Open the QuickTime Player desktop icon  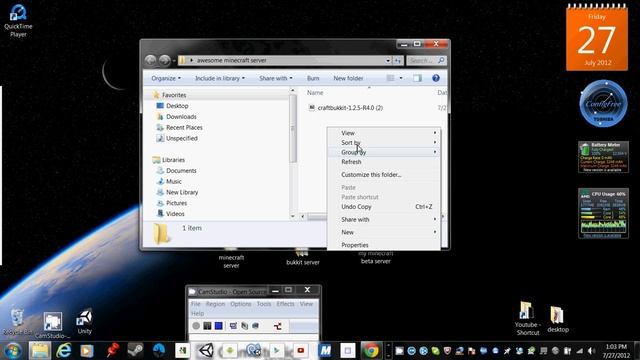[18, 21]
